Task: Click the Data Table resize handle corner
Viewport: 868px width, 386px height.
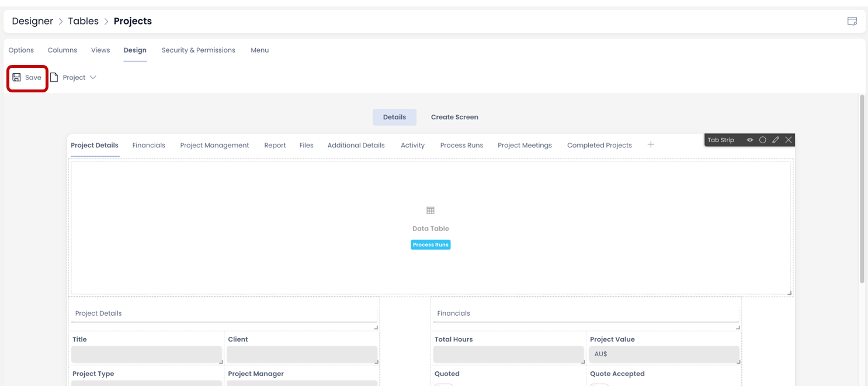Action: click(x=790, y=293)
